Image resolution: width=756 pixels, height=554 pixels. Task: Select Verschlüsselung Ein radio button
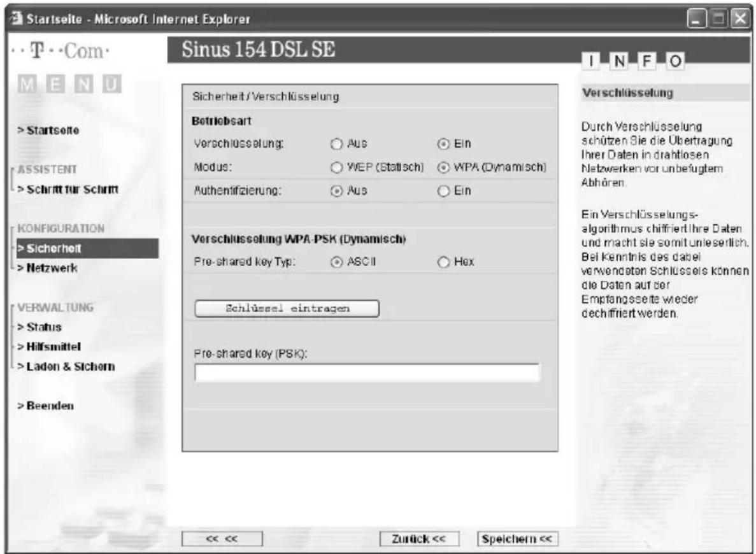point(443,144)
